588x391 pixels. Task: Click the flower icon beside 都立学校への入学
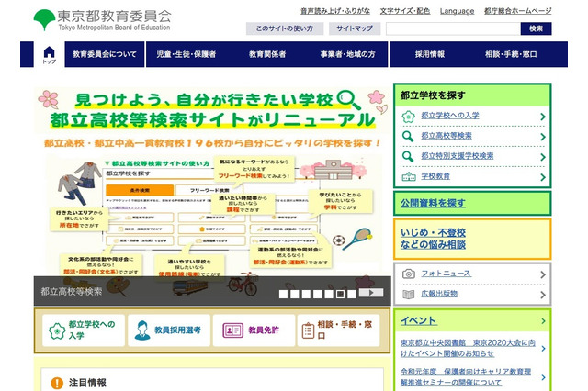point(408,117)
